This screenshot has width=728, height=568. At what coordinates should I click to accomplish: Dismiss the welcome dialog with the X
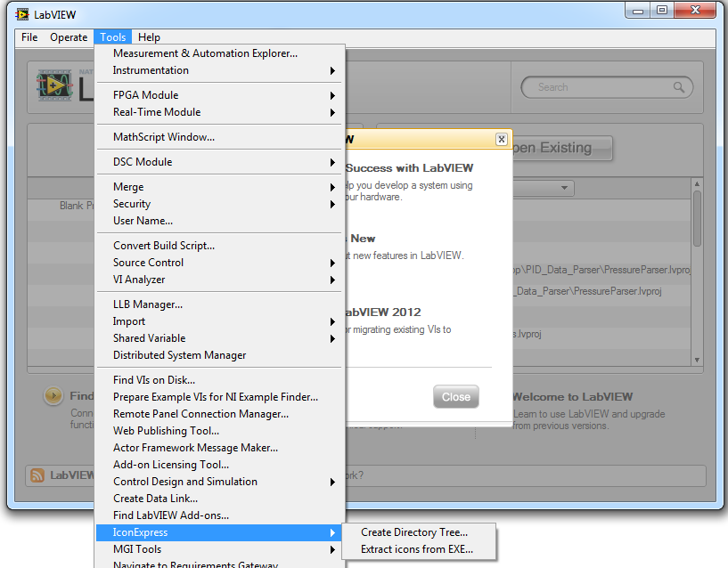[x=502, y=139]
